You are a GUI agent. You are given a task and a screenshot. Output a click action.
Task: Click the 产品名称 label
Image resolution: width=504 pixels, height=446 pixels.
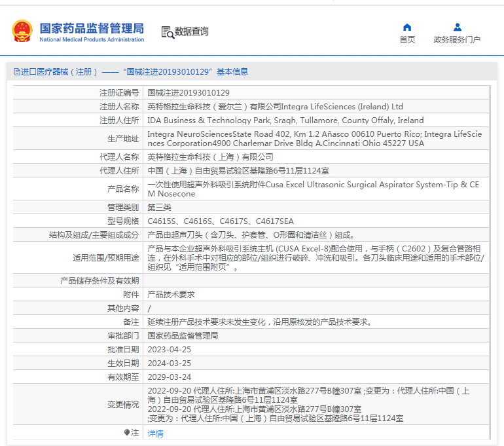123,189
